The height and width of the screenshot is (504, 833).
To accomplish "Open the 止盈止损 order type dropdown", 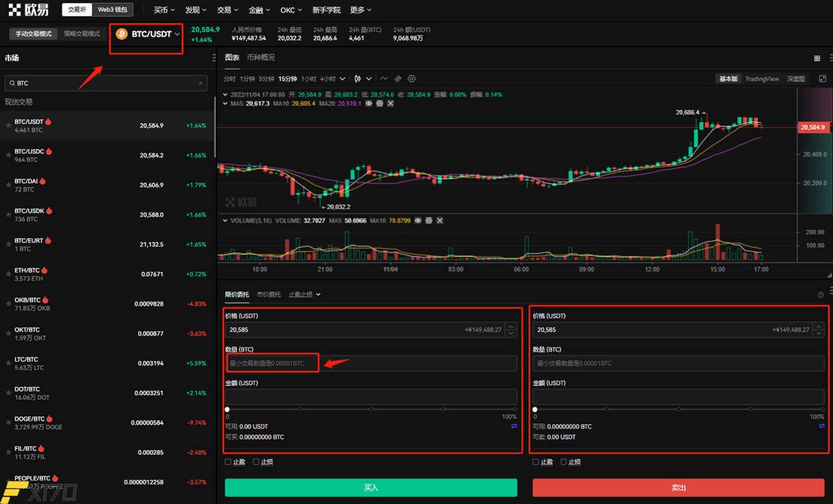I will tap(305, 294).
